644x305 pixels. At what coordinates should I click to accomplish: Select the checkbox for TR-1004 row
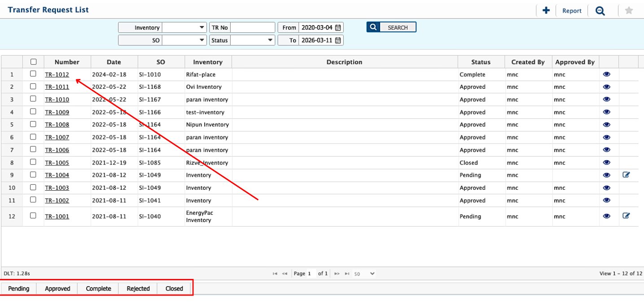[33, 174]
